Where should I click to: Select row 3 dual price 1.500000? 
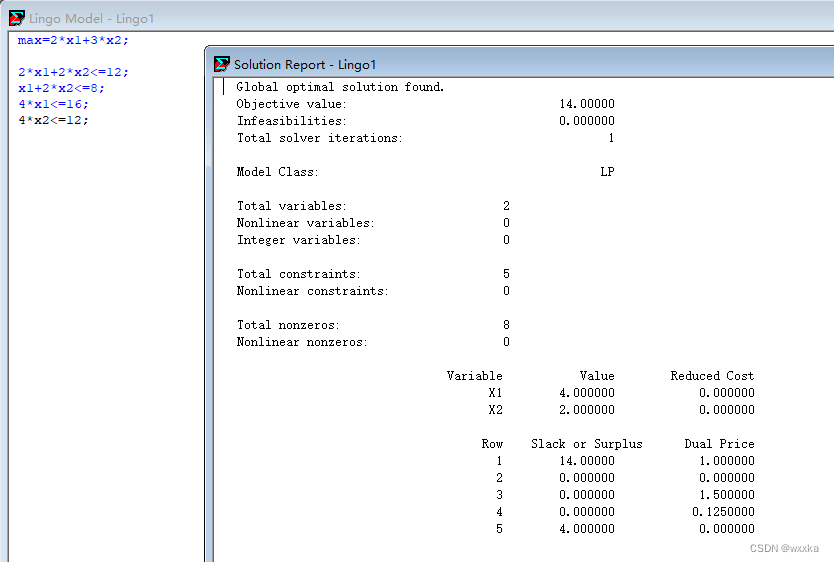point(727,495)
